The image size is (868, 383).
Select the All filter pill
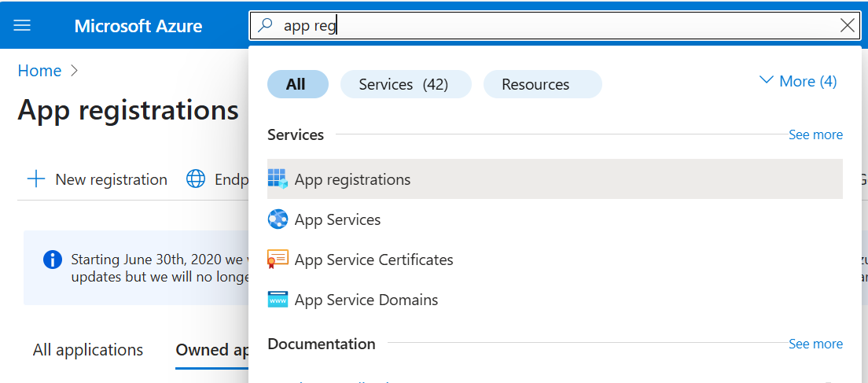[297, 84]
